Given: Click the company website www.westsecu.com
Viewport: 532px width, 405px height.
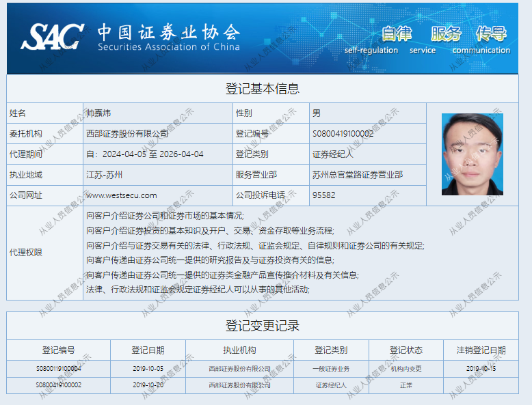Looking at the screenshot, I should coord(122,195).
